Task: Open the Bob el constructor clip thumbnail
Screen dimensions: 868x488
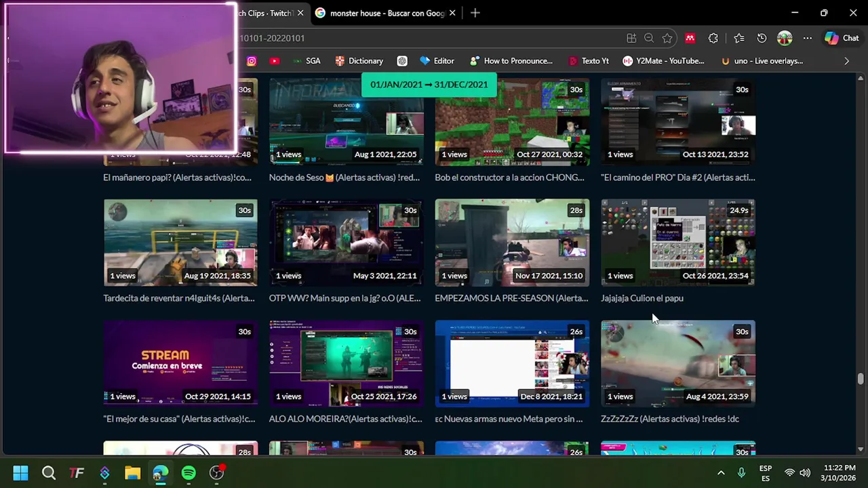Action: [512, 122]
